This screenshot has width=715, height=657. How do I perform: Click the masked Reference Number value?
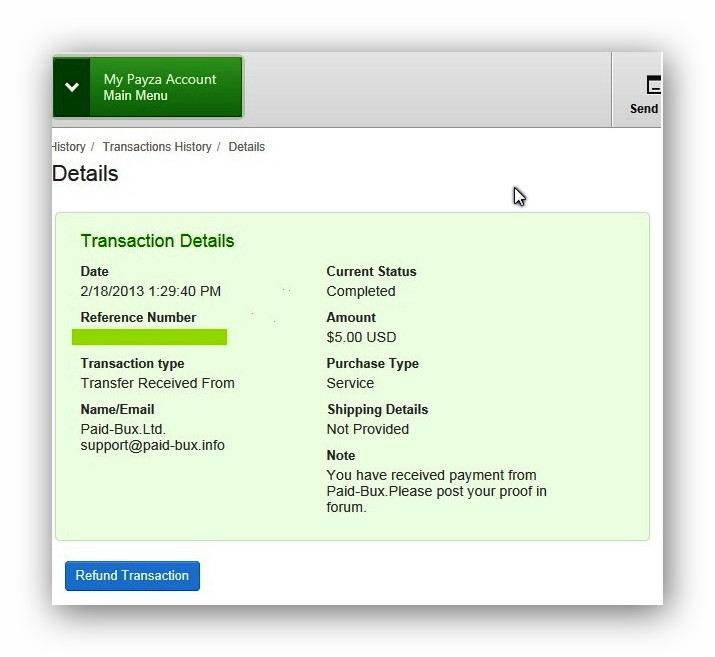(149, 337)
